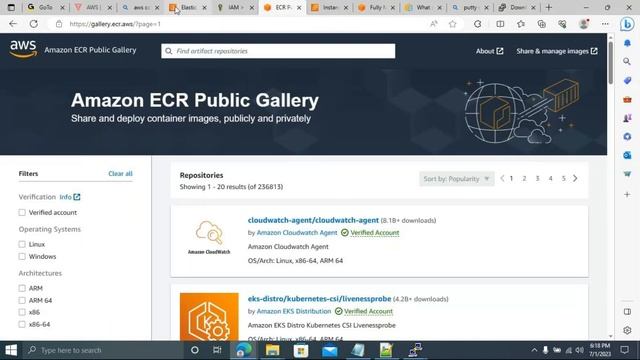640x360 pixels.
Task: Check the x86-64 architecture filter
Action: (x=22, y=324)
